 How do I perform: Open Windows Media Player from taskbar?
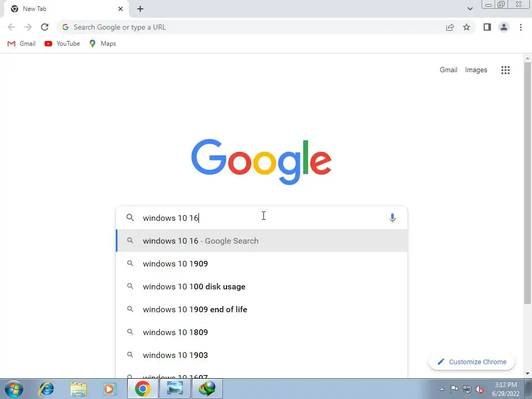[110, 389]
